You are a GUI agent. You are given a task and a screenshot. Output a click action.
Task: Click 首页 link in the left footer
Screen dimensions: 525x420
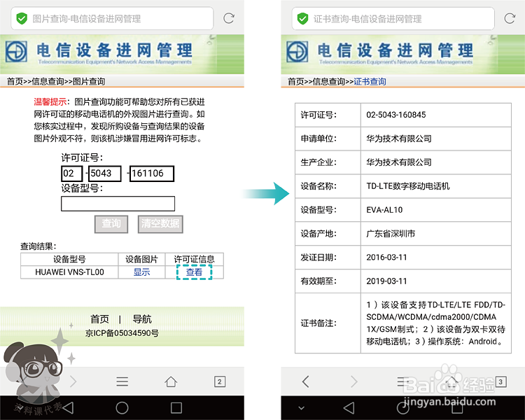pos(99,319)
